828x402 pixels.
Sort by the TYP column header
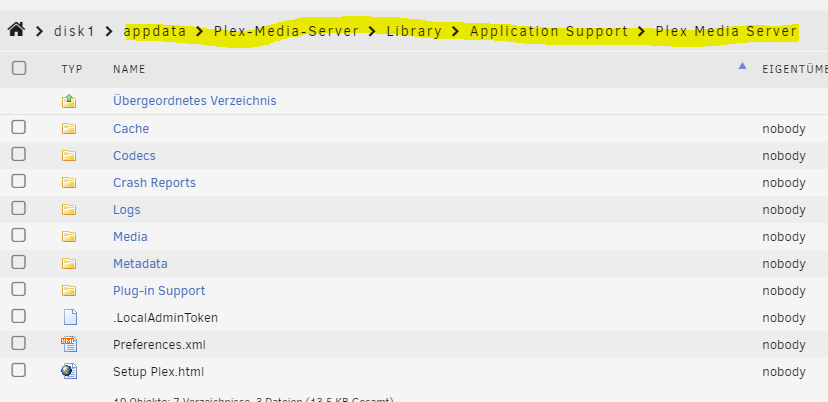tap(72, 69)
